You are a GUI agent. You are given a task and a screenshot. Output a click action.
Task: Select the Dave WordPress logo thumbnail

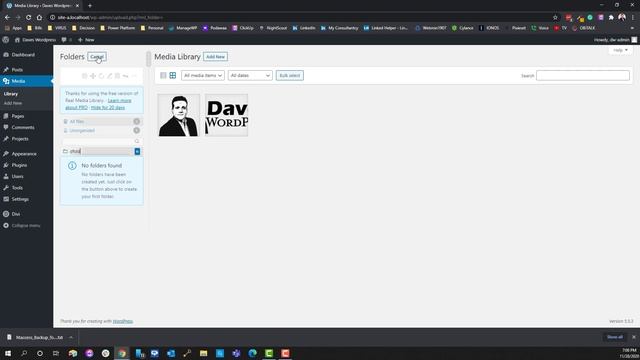227,115
